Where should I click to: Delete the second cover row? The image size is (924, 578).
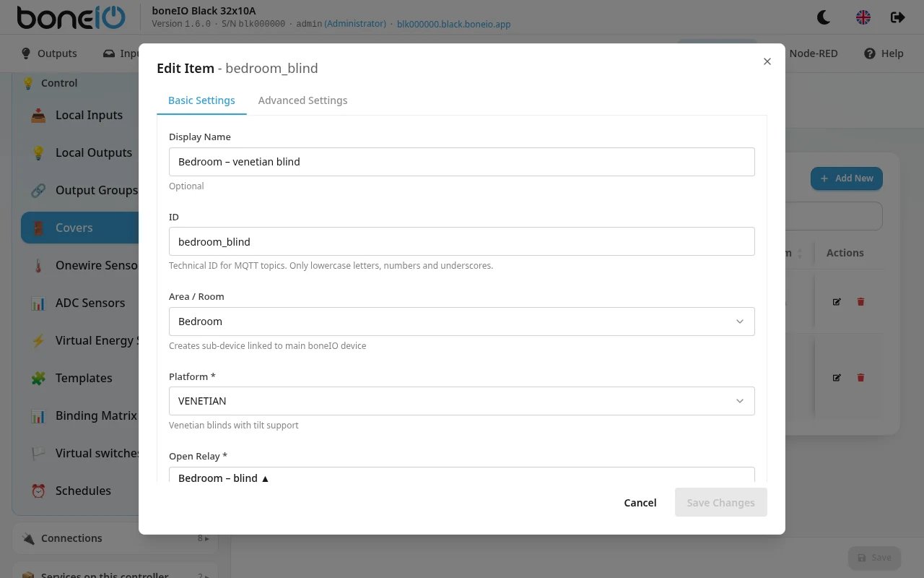click(x=860, y=377)
